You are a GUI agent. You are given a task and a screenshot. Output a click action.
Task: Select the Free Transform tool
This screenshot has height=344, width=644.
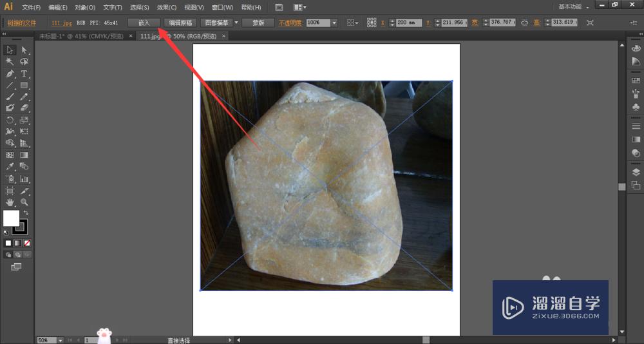[x=24, y=131]
